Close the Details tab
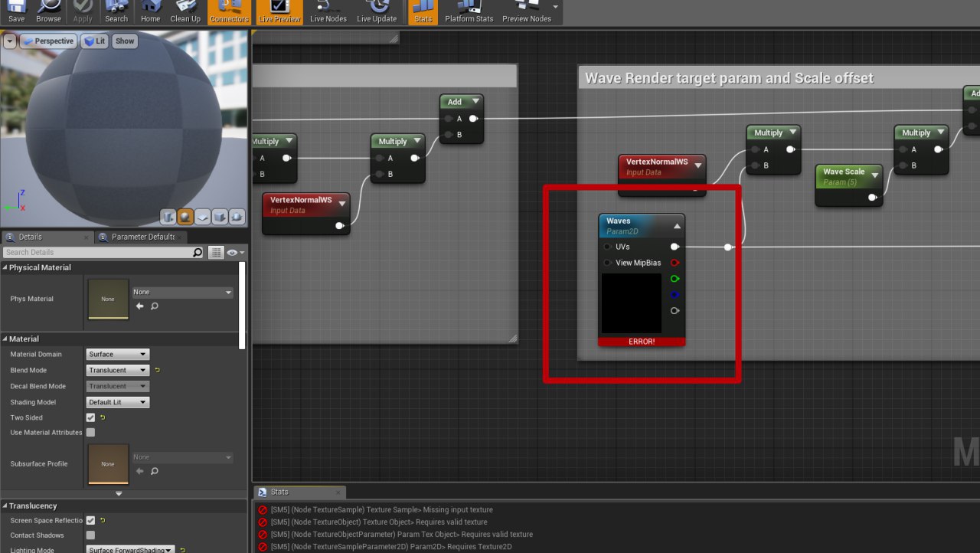Viewport: 980px width, 553px height. coord(87,237)
